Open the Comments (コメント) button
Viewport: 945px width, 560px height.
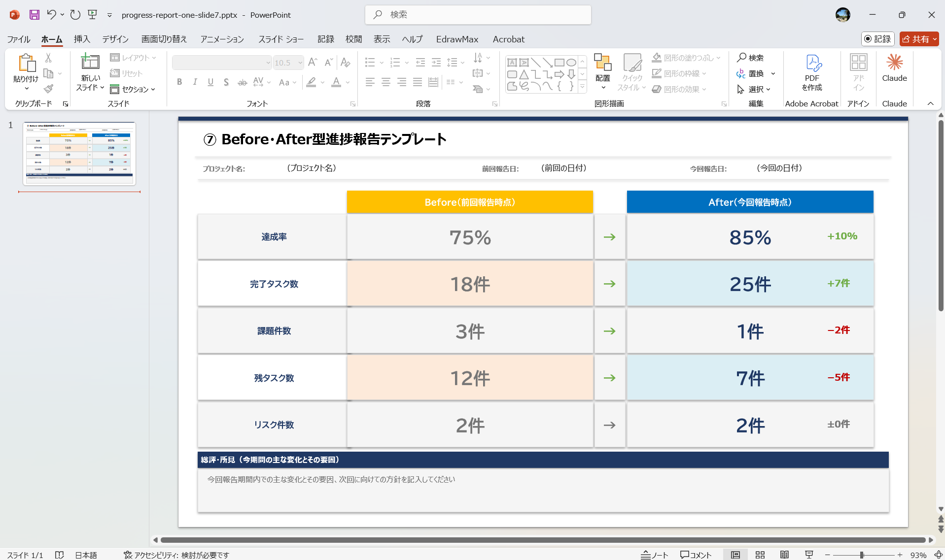pyautogui.click(x=696, y=555)
